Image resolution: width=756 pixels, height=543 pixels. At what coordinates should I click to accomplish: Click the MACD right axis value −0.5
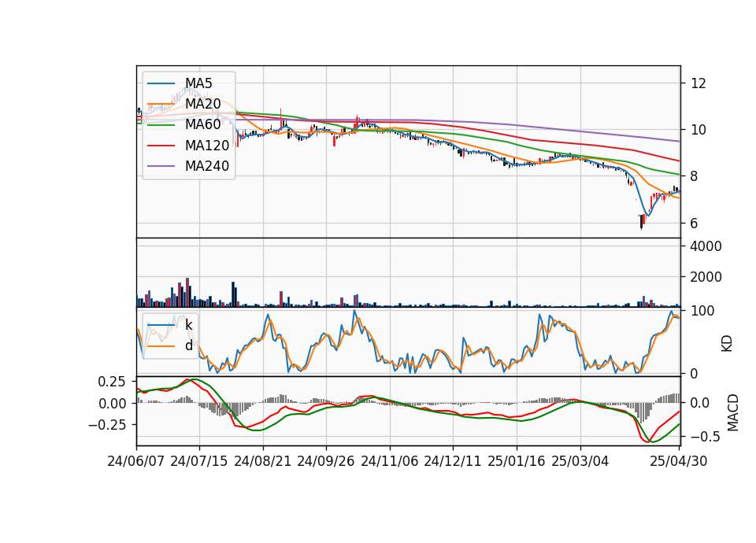click(704, 437)
